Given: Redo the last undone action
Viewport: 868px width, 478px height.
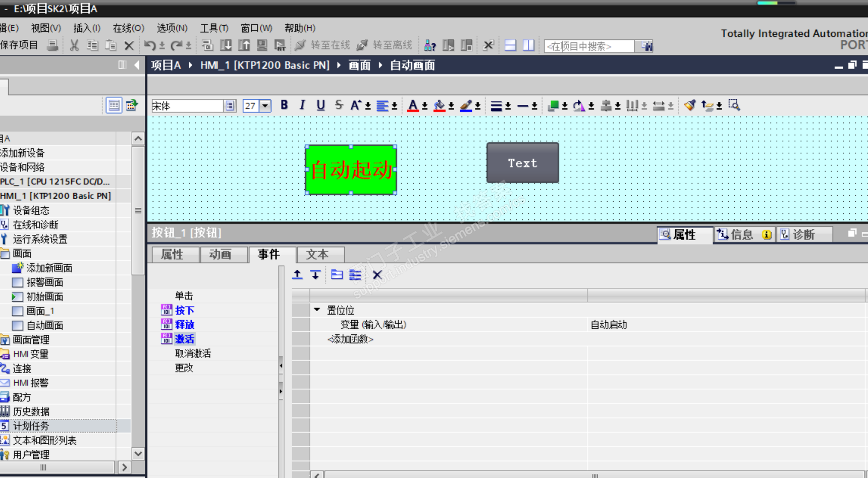Looking at the screenshot, I should pyautogui.click(x=176, y=45).
